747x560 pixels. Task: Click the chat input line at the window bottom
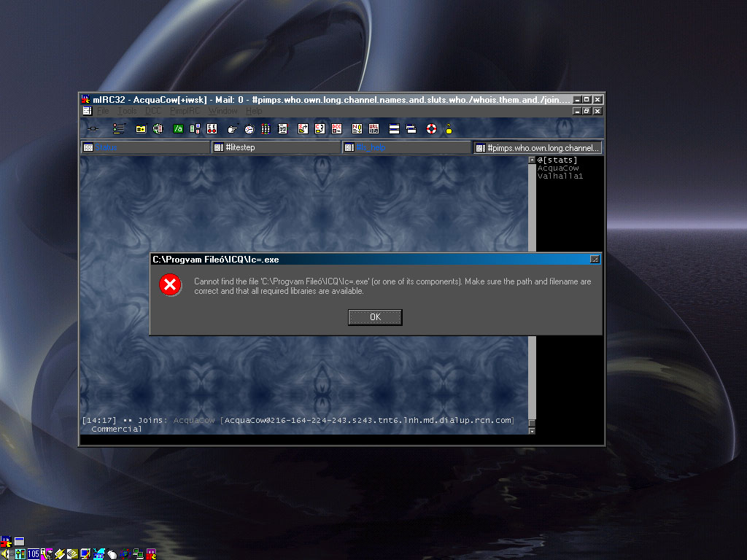(342, 440)
